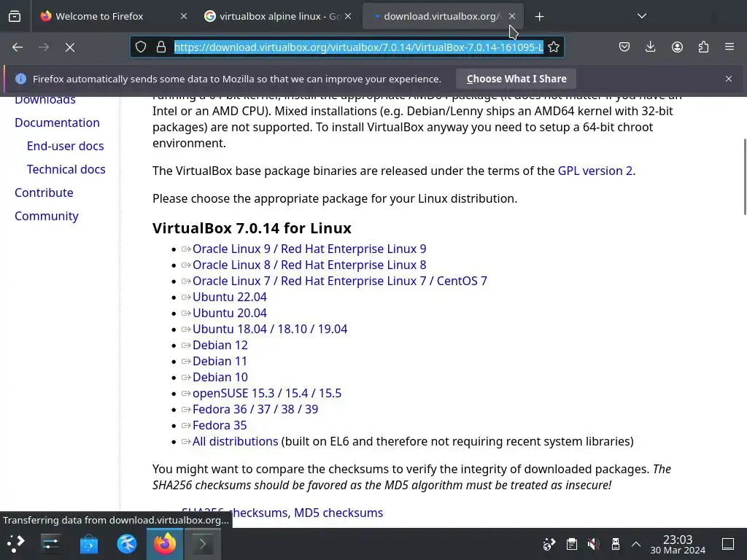Open the clipboard tray icon
Screen dimensions: 747x560
tap(572, 544)
